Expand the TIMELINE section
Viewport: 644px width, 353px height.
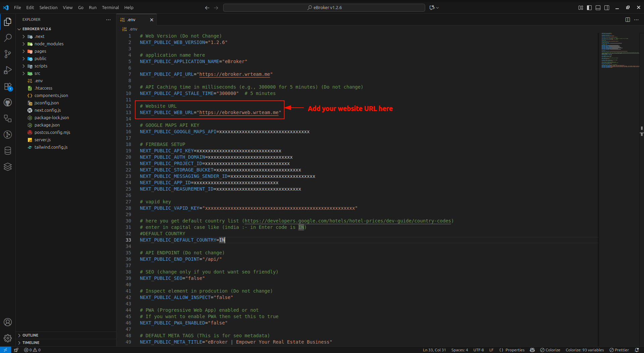pos(31,343)
